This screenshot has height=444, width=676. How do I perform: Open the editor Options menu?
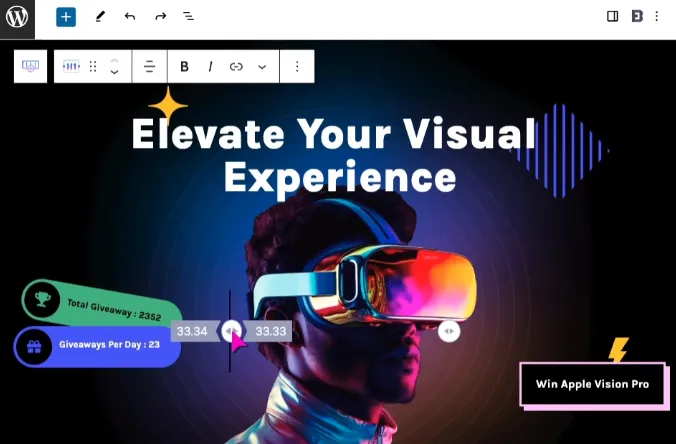pos(657,16)
